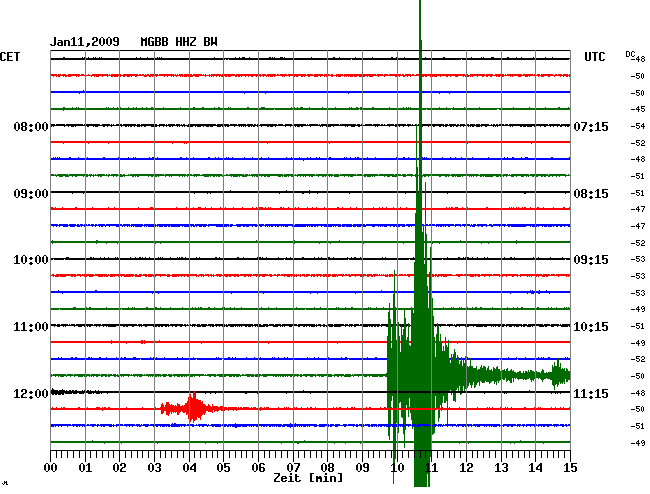The width and height of the screenshot is (650, 494).
Task: Click minute label 12 on time axis
Action: pyautogui.click(x=466, y=468)
